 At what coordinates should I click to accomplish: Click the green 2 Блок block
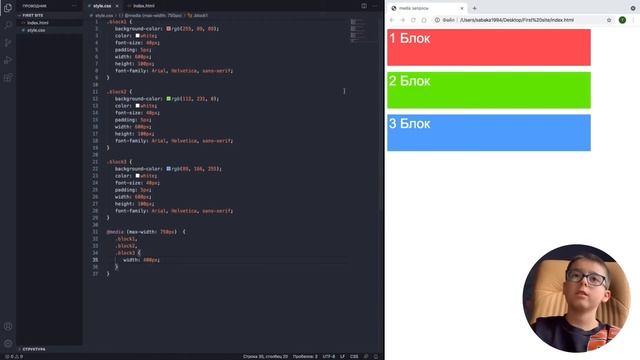pyautogui.click(x=489, y=90)
